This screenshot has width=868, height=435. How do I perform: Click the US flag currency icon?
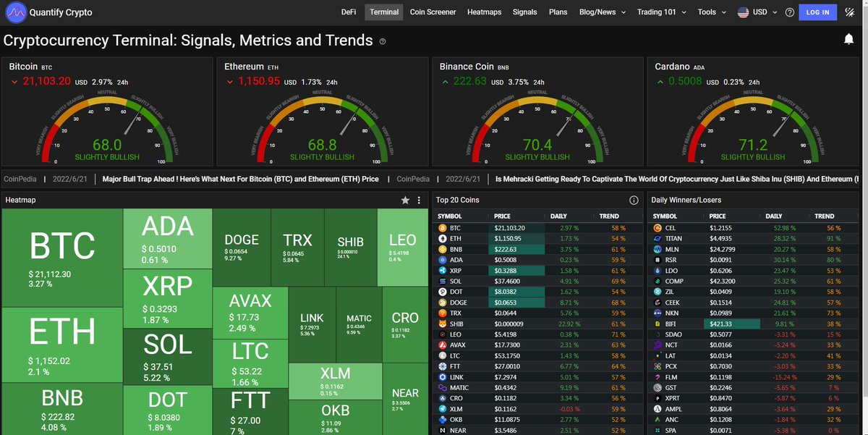coord(742,12)
